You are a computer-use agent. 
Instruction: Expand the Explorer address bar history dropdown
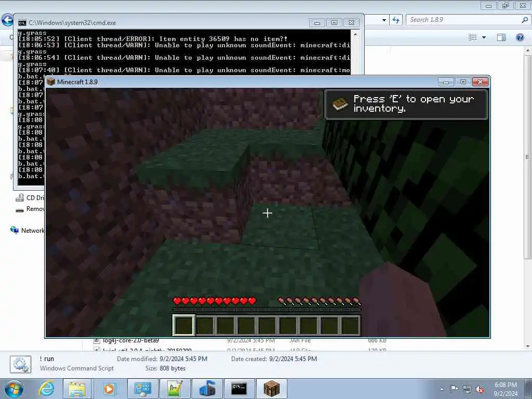coord(384,20)
